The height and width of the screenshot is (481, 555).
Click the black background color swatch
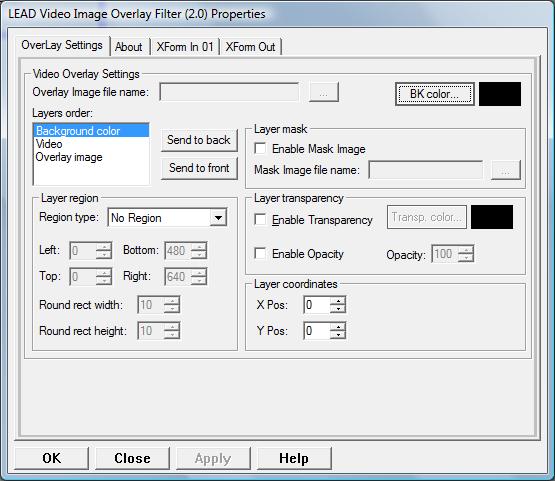[x=500, y=94]
